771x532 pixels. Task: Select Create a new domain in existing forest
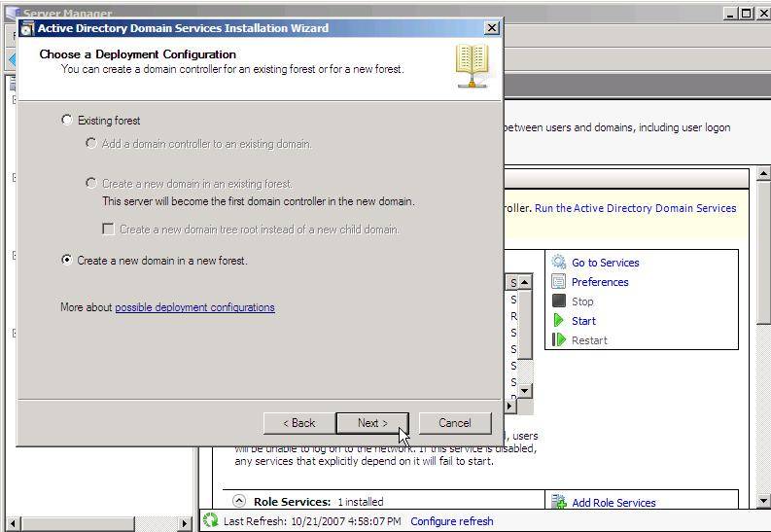point(91,184)
